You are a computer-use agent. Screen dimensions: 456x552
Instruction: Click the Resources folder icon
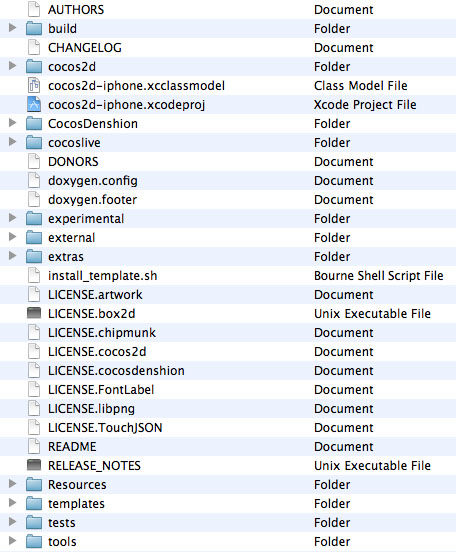pyautogui.click(x=34, y=484)
